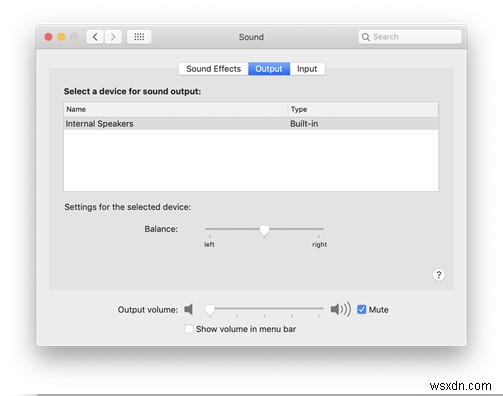Open the Input tab
Image resolution: width=503 pixels, height=396 pixels.
tap(307, 69)
